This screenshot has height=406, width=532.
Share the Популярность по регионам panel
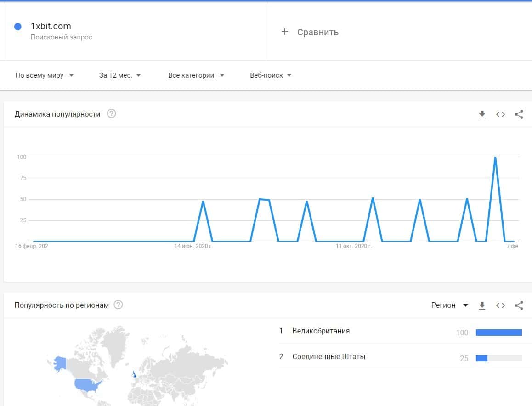pos(519,305)
